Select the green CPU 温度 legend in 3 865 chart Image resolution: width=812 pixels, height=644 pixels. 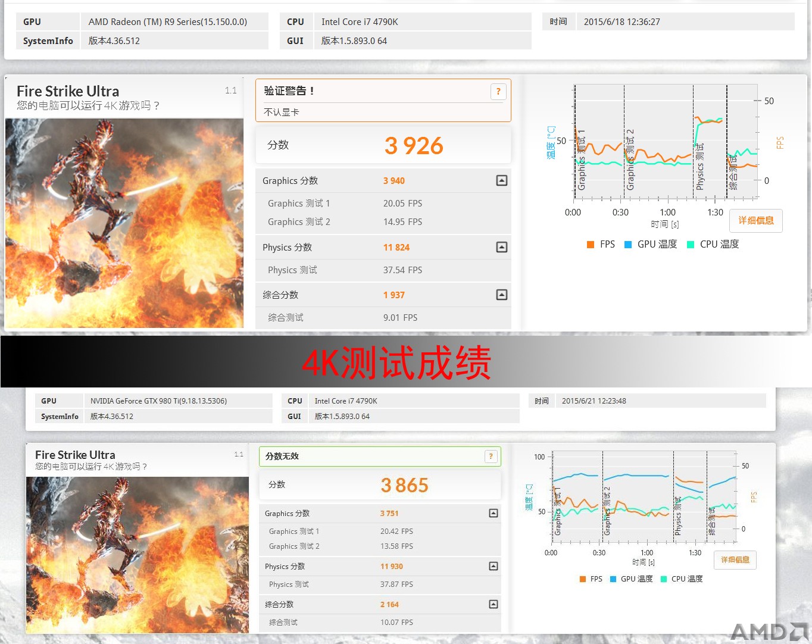tap(682, 579)
